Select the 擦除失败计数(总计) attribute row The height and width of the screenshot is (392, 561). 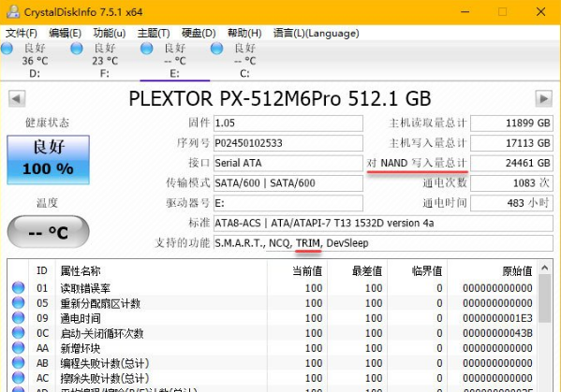[x=272, y=378]
